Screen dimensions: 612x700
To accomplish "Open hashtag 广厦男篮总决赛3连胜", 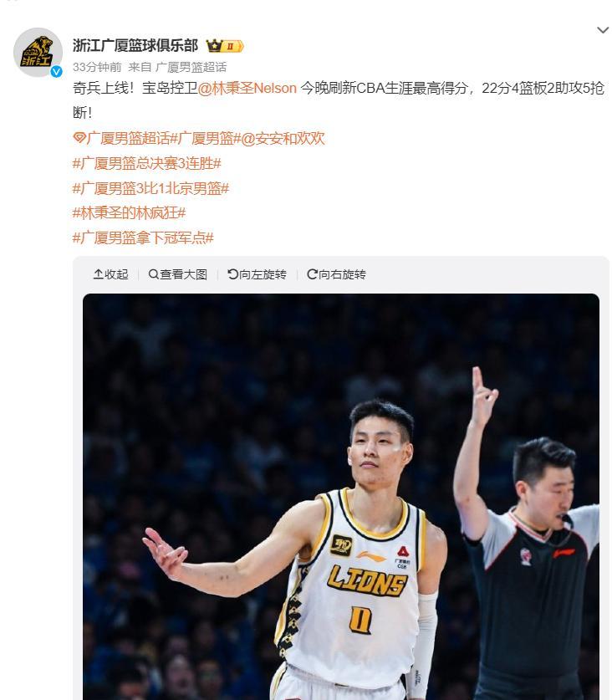I will tap(147, 163).
